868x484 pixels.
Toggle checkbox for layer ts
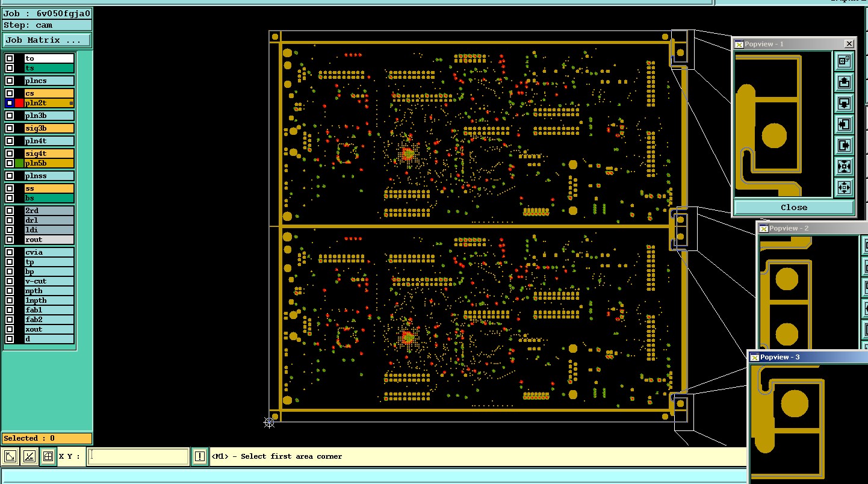point(10,68)
